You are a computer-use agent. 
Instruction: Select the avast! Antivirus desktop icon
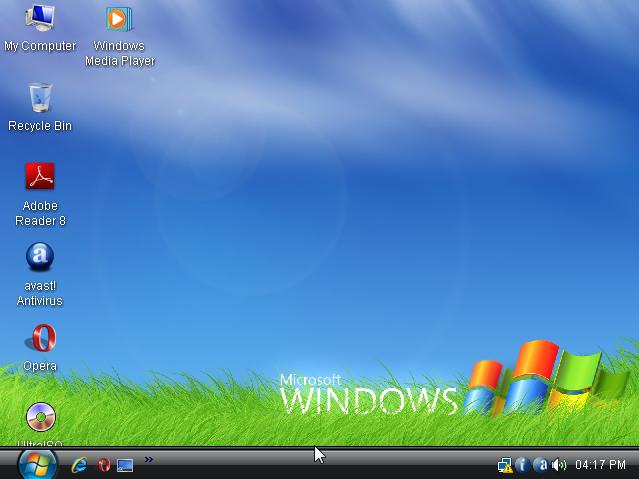click(x=40, y=257)
